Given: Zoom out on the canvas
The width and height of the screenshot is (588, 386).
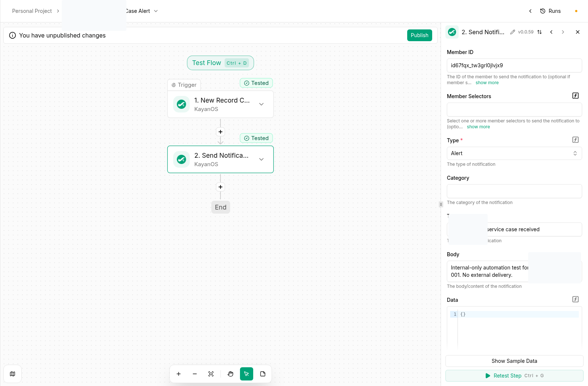Looking at the screenshot, I should click(x=195, y=374).
